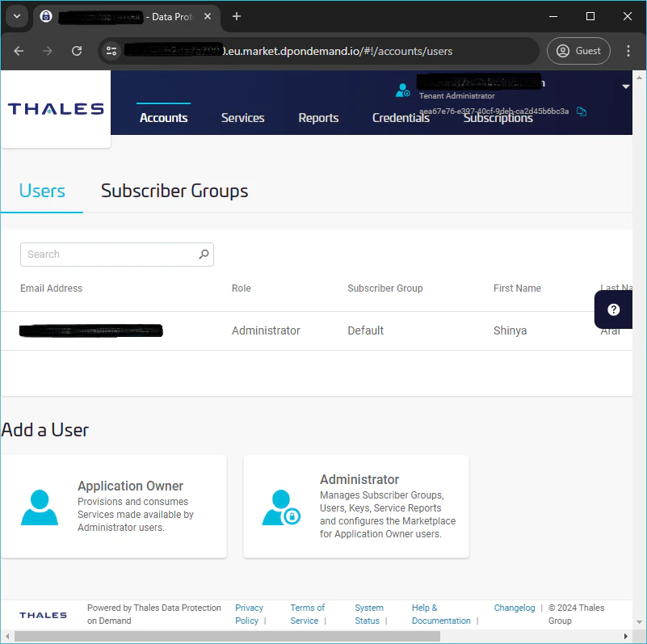Focus the user Search field

117,255
